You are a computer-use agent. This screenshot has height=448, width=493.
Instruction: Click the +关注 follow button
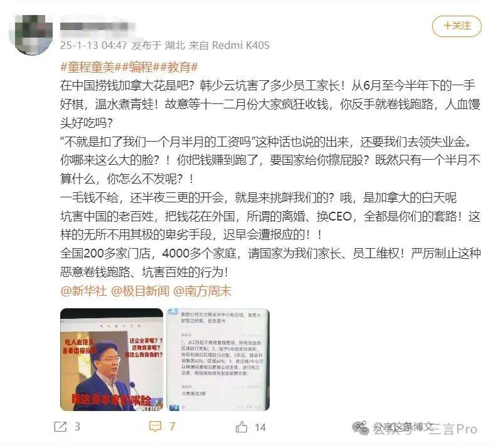[x=457, y=26]
